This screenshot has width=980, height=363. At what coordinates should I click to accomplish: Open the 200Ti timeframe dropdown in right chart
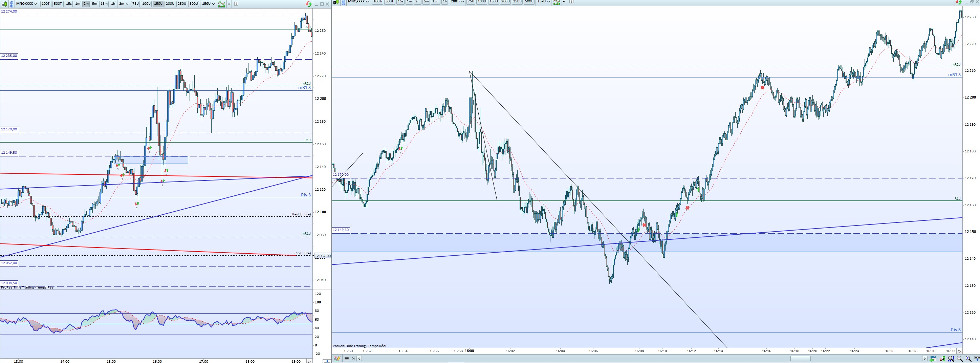pos(457,1)
